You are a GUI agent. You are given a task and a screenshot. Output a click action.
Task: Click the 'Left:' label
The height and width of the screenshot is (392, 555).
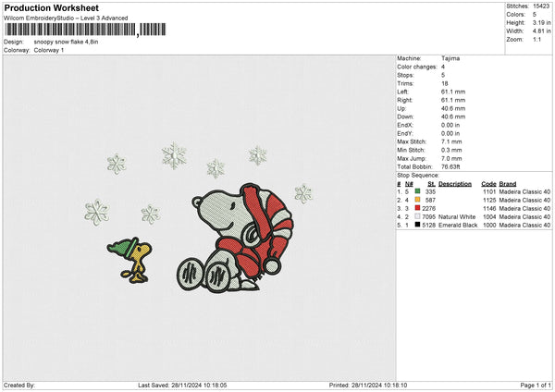click(x=402, y=92)
